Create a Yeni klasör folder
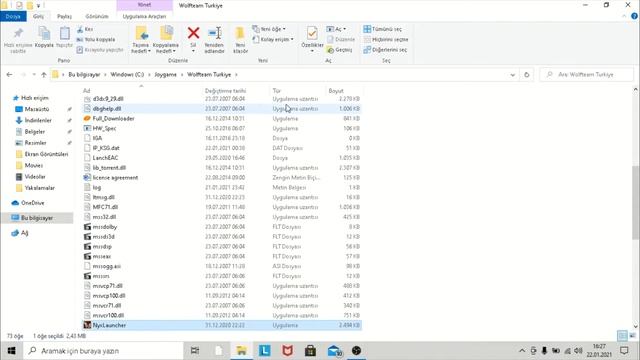 click(x=240, y=40)
